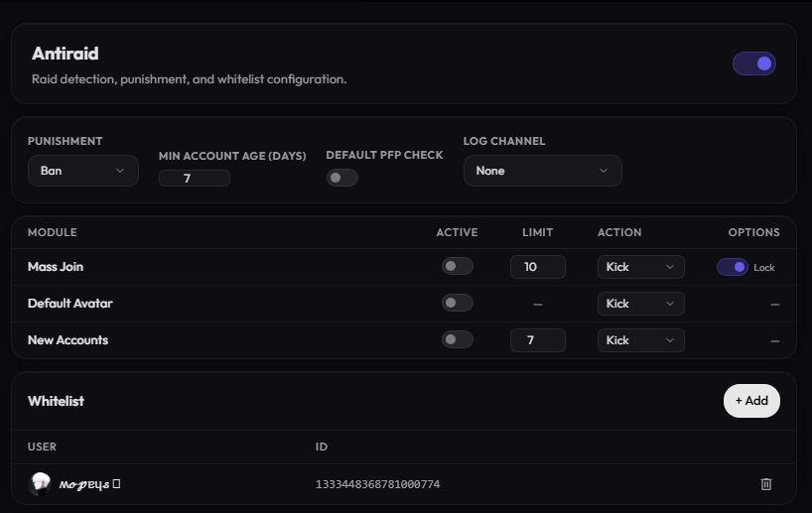Click the chevron in the Log Channel dropdown
812x513 pixels.
point(604,171)
